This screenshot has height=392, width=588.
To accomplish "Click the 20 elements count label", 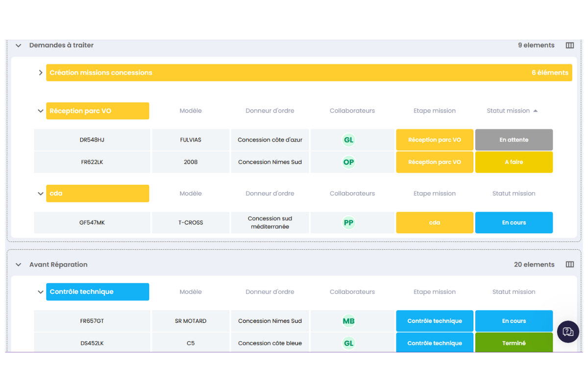I will (x=534, y=265).
